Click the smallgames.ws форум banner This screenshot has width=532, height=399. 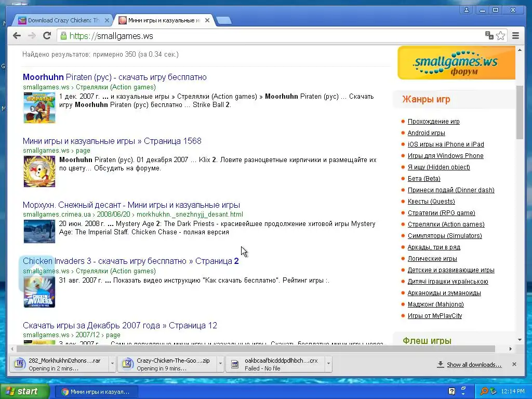tap(456, 63)
